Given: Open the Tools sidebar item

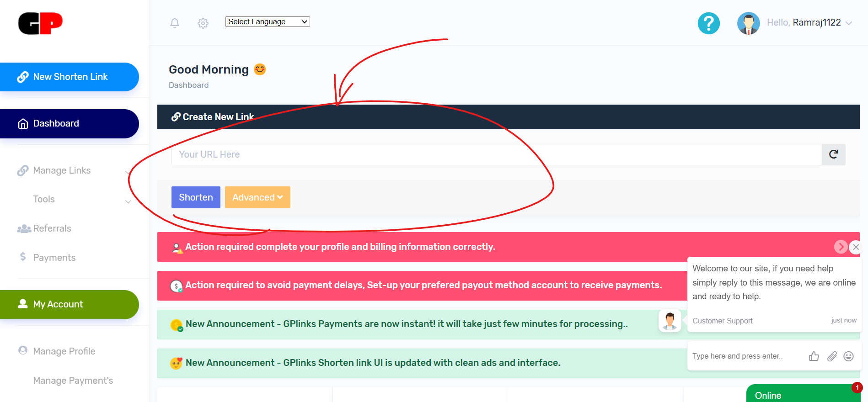Looking at the screenshot, I should [44, 199].
